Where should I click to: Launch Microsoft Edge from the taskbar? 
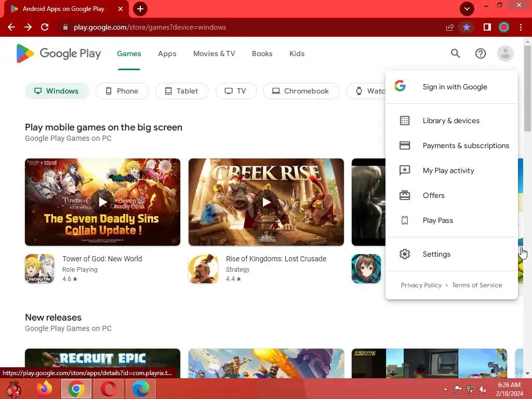click(x=140, y=389)
